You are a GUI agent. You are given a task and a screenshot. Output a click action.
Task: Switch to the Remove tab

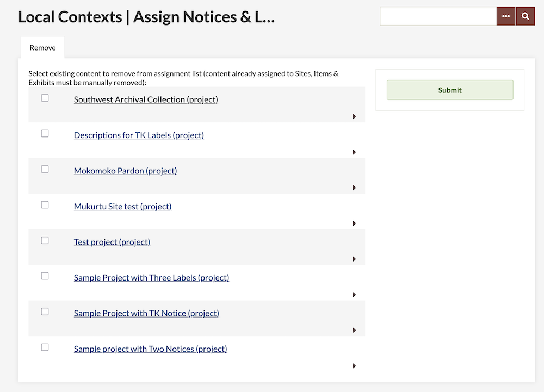pyautogui.click(x=42, y=48)
